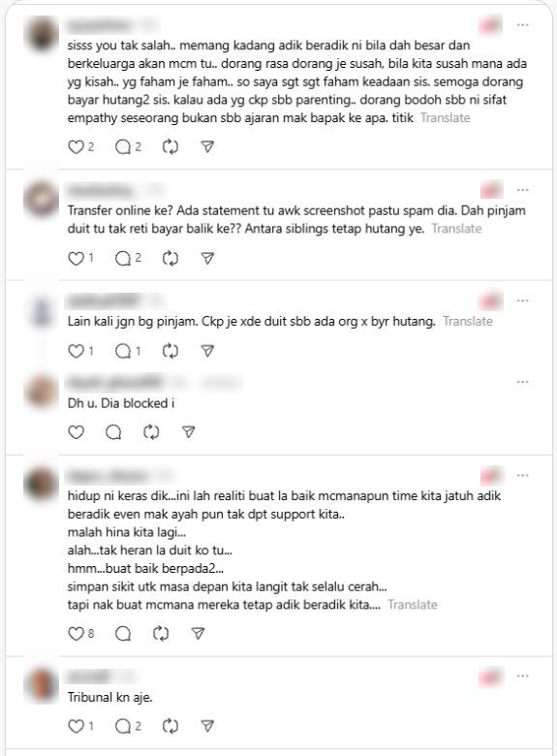Repost the 'sisss you tak salah' comment
557x756 pixels.
coord(170,146)
